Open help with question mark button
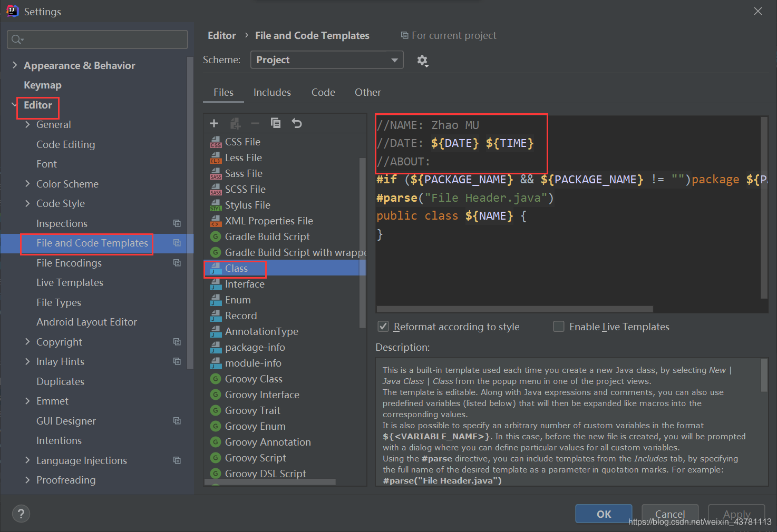This screenshot has width=777, height=532. click(x=21, y=514)
